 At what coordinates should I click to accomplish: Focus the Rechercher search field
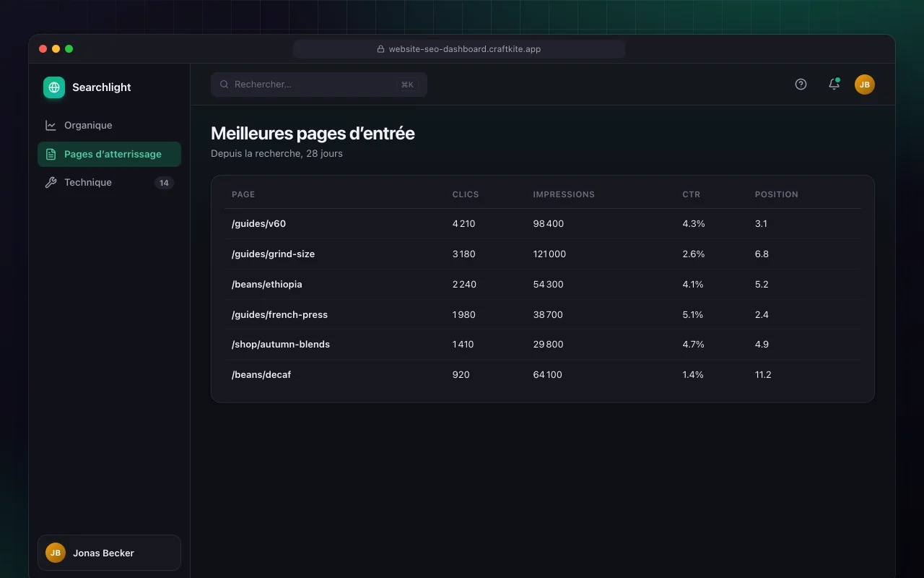point(319,85)
